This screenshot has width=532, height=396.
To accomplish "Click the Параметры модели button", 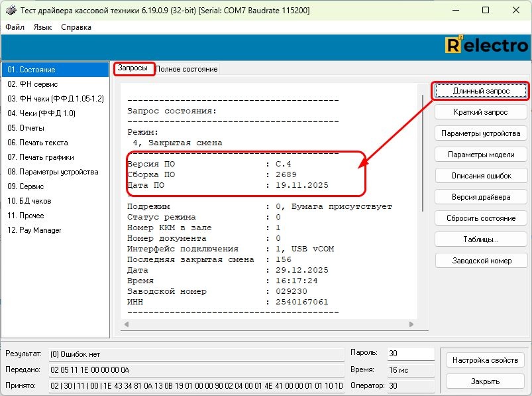I will [480, 155].
